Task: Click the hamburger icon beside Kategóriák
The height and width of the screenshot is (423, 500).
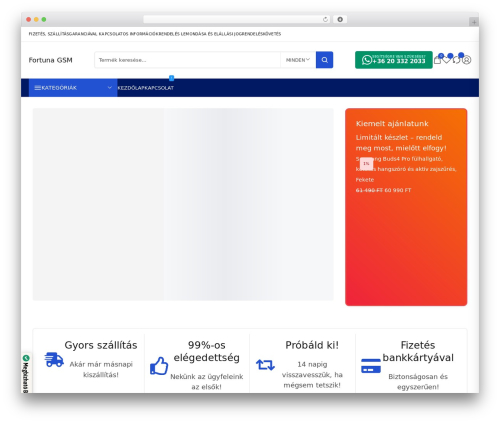Action: click(38, 88)
